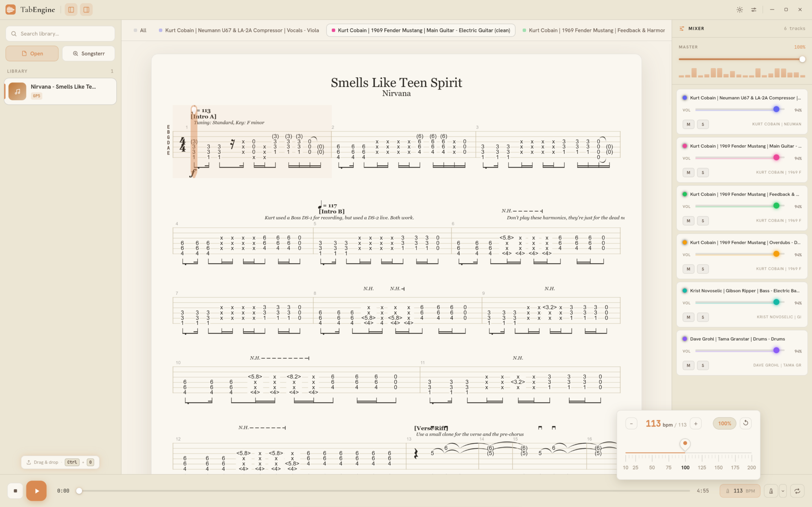Click the Intro B section marker

click(x=331, y=211)
